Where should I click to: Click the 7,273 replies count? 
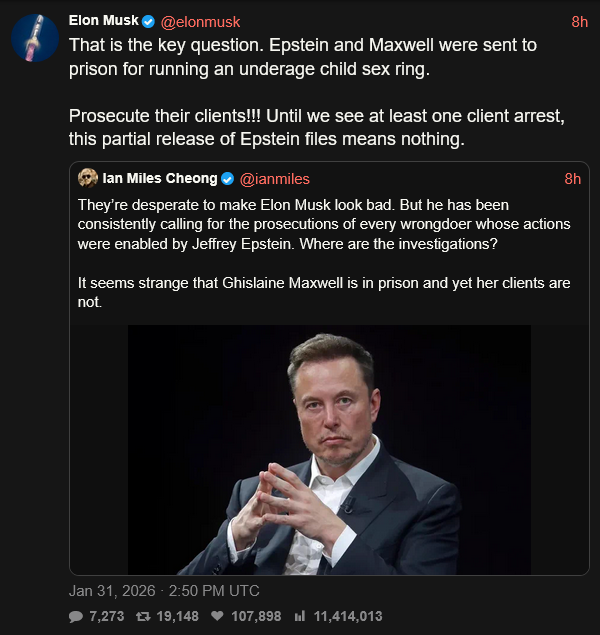click(107, 616)
